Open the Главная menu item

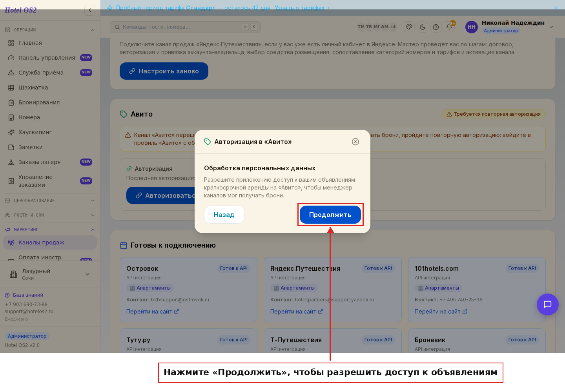[x=50, y=43]
